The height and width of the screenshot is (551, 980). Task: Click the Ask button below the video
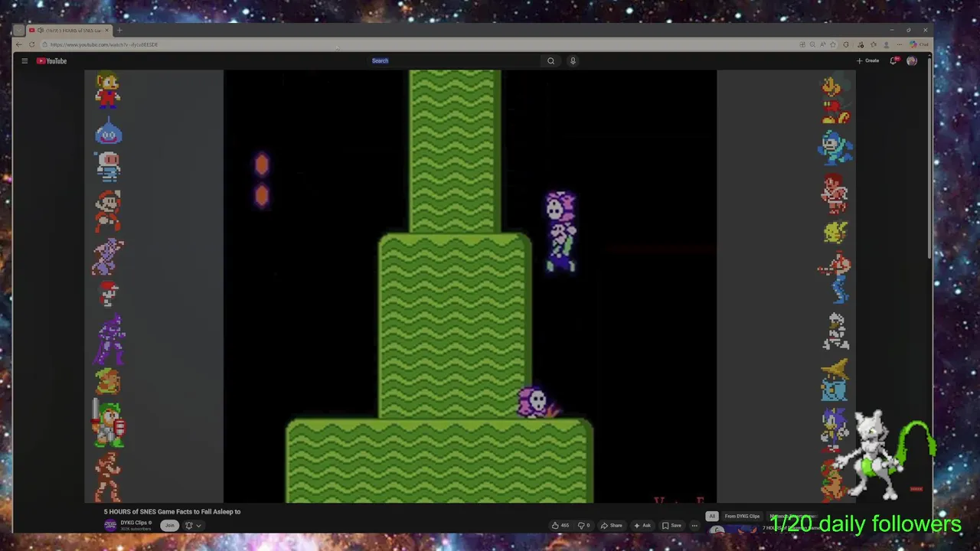pyautogui.click(x=642, y=525)
